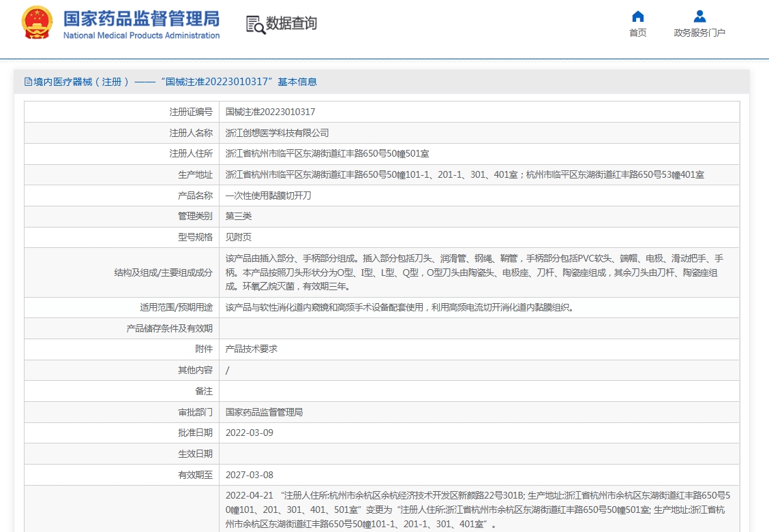
Task: Select product name 一次性使用黏膜切开刀
Action: pyautogui.click(x=269, y=195)
